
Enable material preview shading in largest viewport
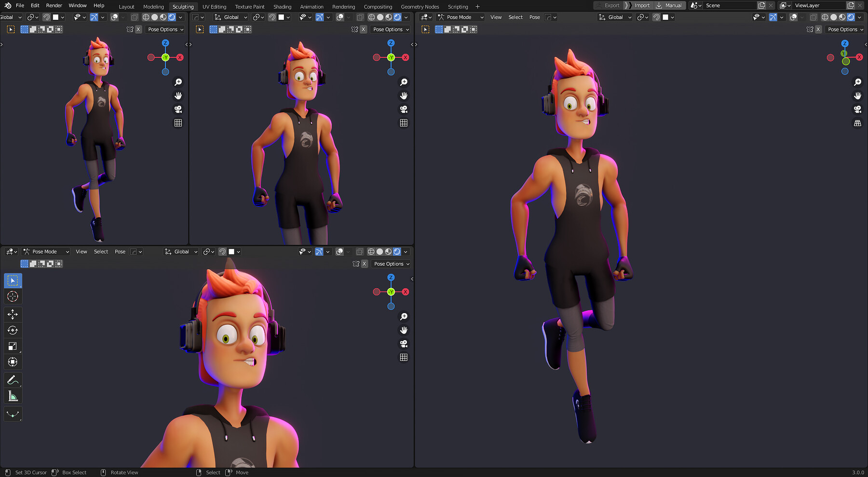click(842, 17)
